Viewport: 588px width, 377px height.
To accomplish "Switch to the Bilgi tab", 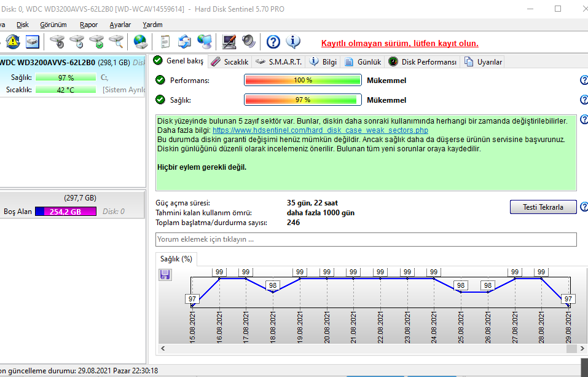I will point(323,62).
